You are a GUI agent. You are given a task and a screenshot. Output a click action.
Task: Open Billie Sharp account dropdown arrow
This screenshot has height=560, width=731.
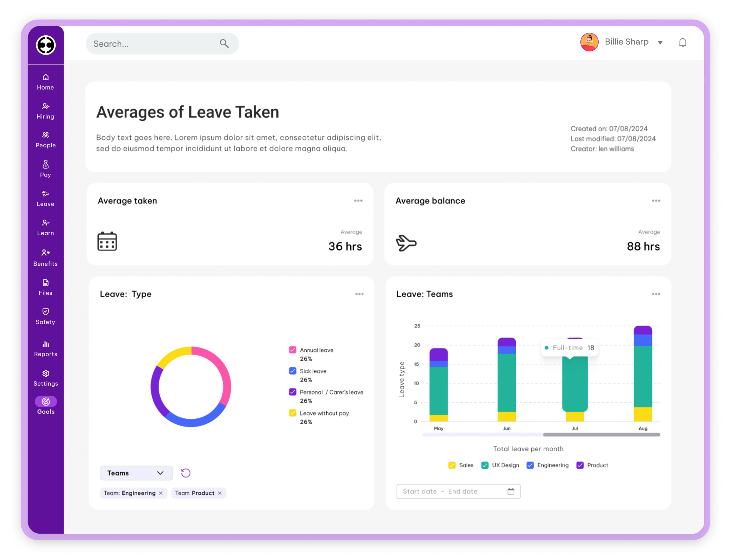[x=660, y=42]
